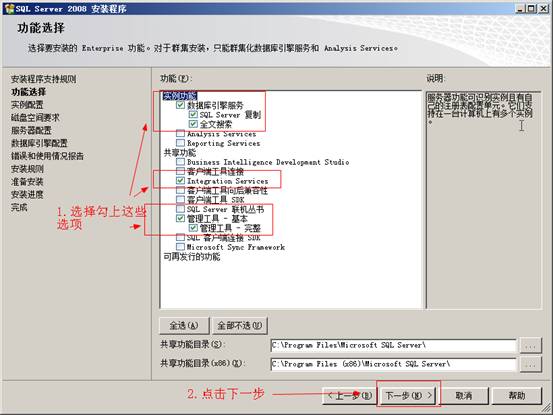Toggle the 全文搜索 checkbox
Image resolution: width=553 pixels, height=415 pixels.
coord(193,124)
